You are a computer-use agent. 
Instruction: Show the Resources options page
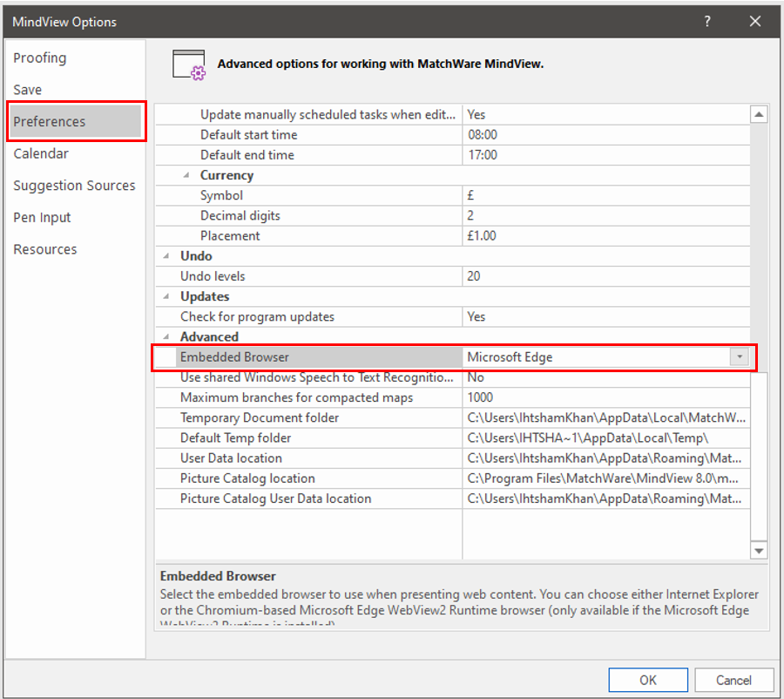(45, 249)
